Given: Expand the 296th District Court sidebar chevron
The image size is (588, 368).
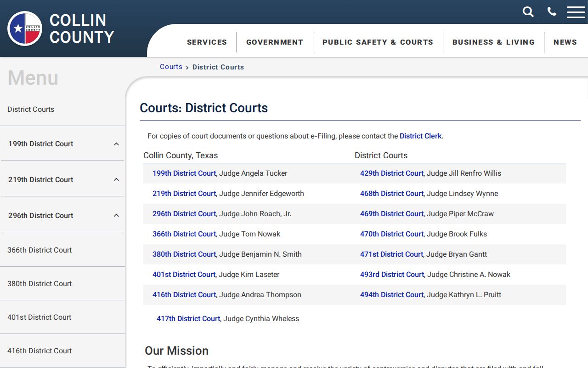Looking at the screenshot, I should (116, 216).
